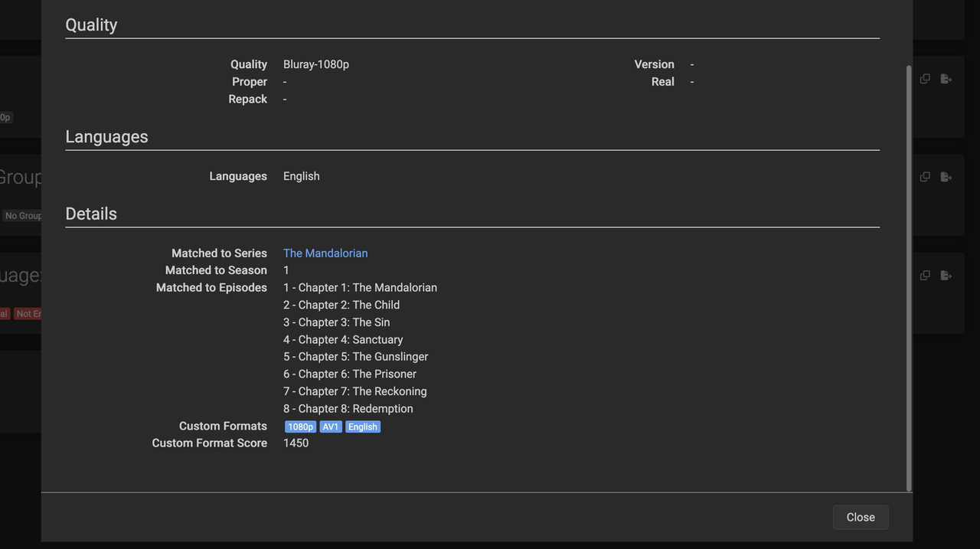Click the Proper field label
This screenshot has width=980, height=549.
(250, 82)
